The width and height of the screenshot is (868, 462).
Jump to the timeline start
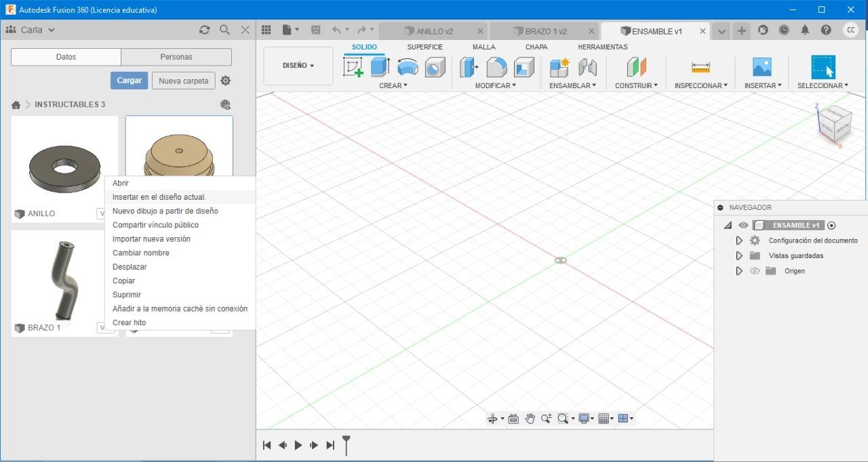click(267, 445)
